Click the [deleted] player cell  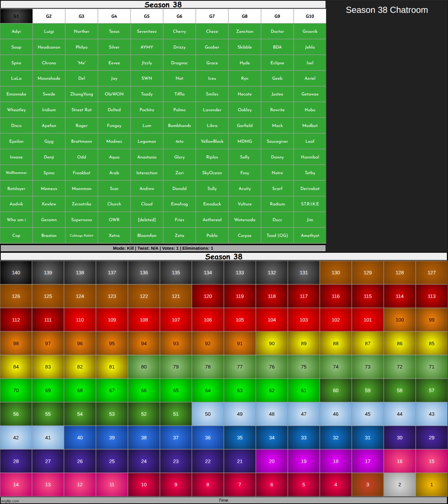tap(147, 220)
